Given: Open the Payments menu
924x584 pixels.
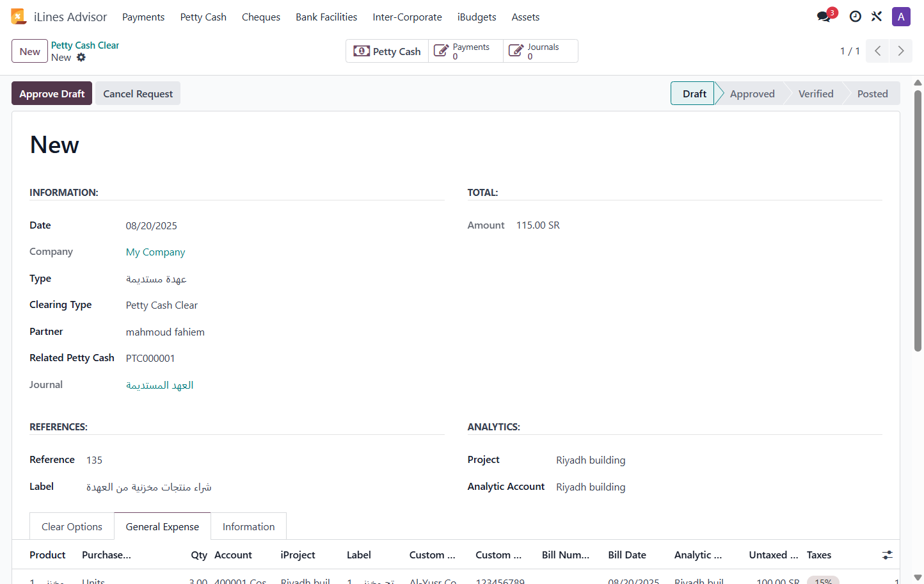Looking at the screenshot, I should [143, 17].
